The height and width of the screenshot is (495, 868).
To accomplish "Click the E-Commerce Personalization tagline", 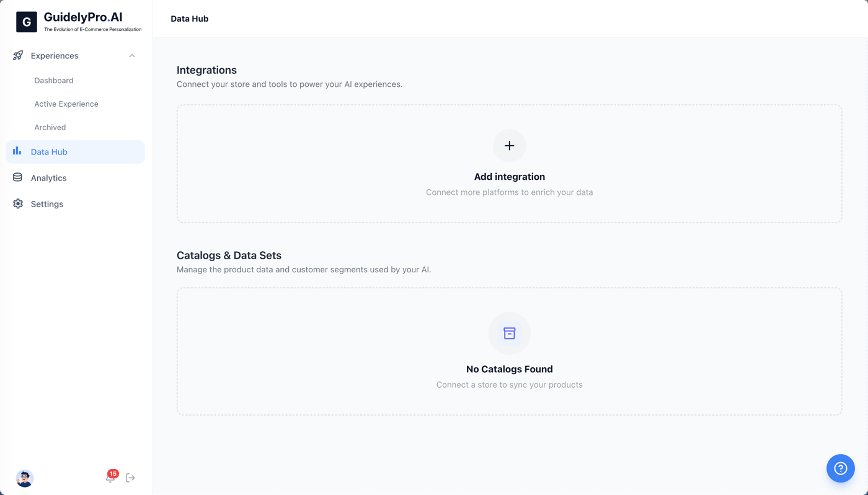I will coord(92,29).
